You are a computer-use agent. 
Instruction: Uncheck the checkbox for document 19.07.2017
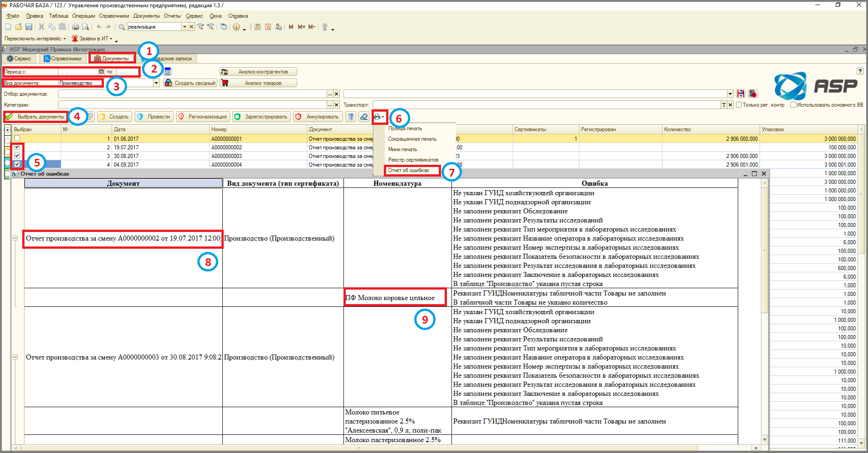click(17, 147)
